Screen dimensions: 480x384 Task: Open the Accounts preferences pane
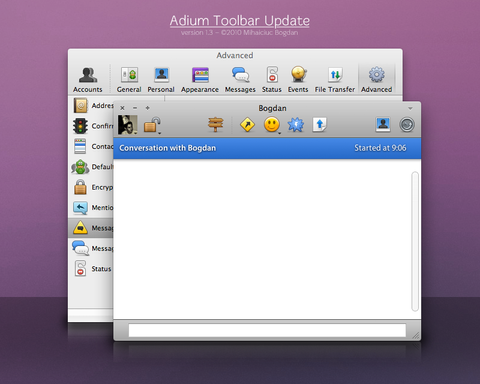(x=88, y=79)
